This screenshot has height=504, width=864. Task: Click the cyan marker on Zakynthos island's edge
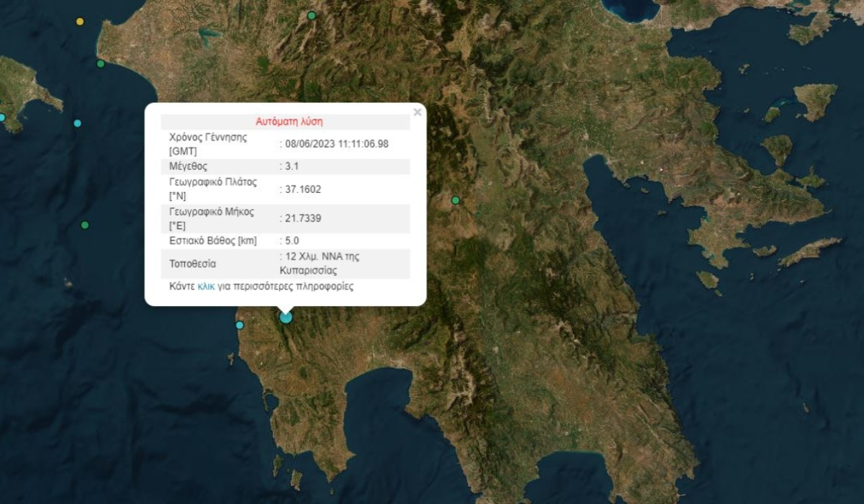pos(2,117)
